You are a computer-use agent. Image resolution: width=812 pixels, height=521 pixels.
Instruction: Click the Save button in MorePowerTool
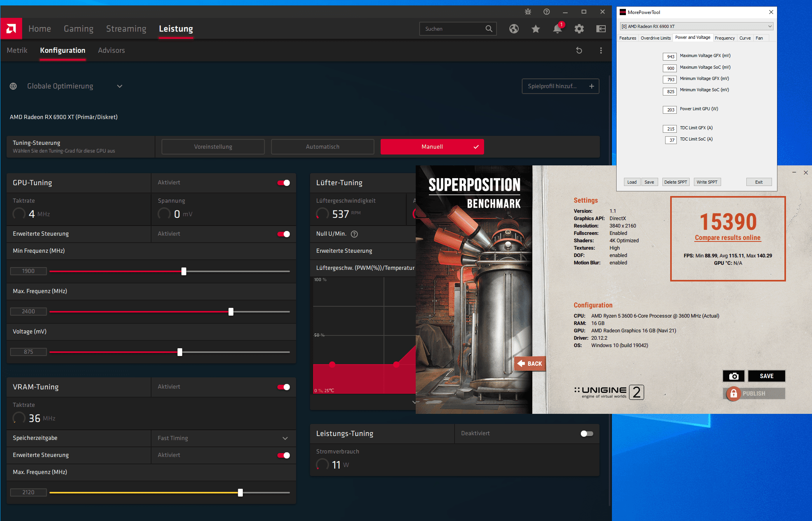[649, 182]
